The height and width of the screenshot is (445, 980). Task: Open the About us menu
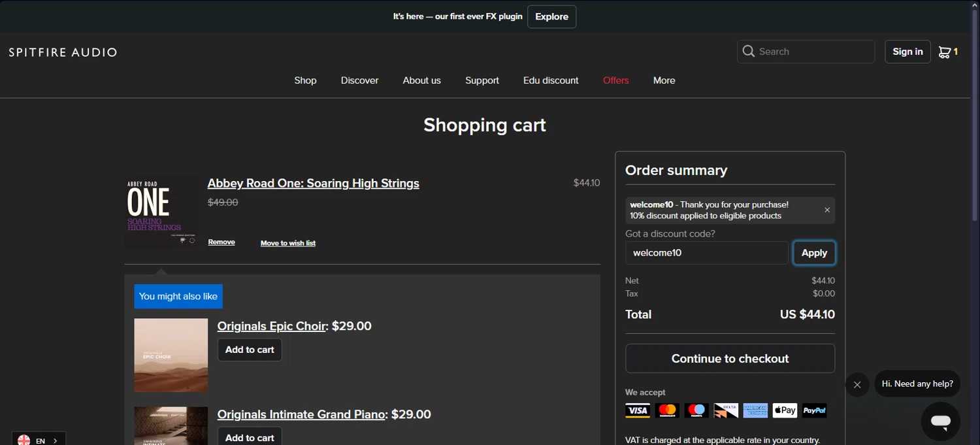click(421, 80)
